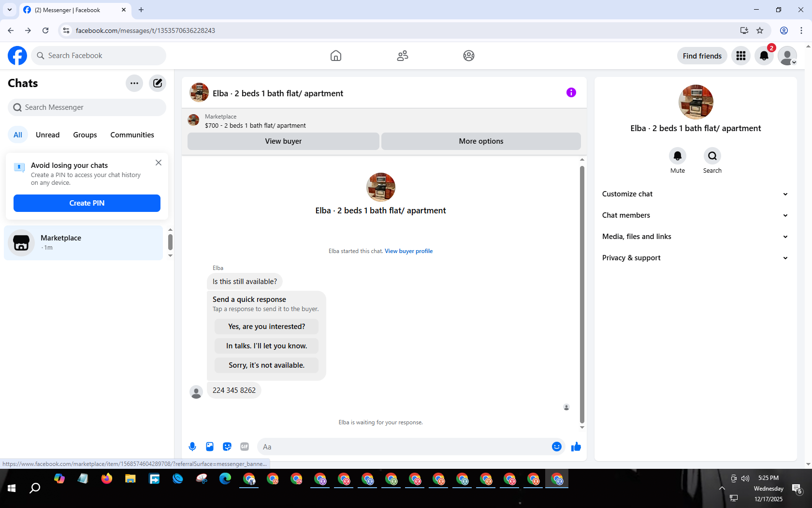Viewport: 812px width, 508px height.
Task: Focus the Search Facebook field
Action: coord(99,56)
